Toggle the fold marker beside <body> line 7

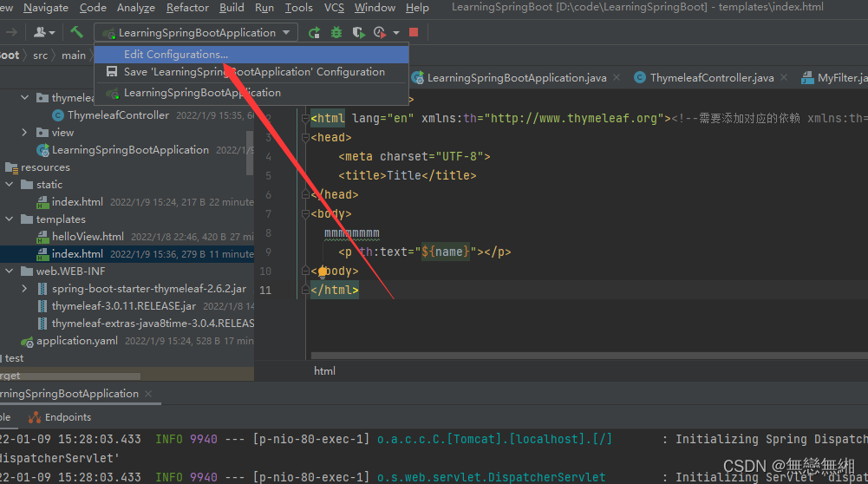pyautogui.click(x=305, y=213)
